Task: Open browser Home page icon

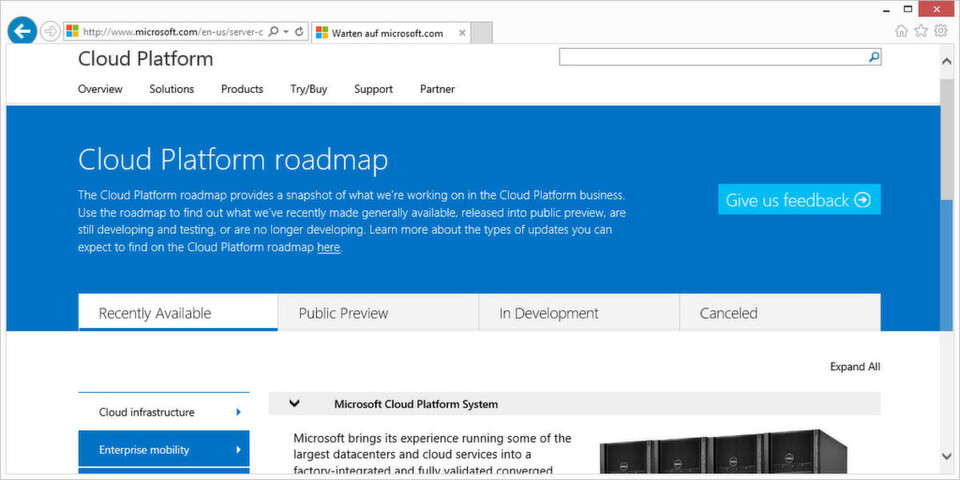Action: [x=901, y=31]
